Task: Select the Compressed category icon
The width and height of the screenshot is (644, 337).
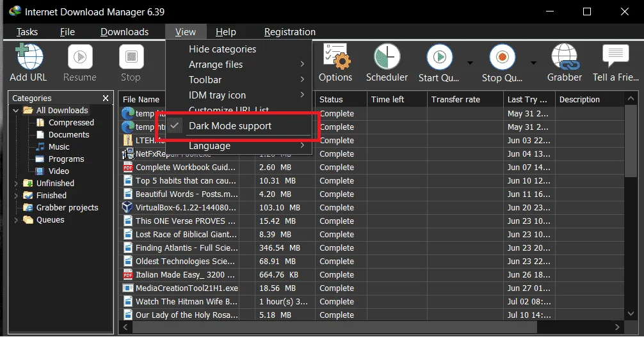Action: (x=40, y=123)
